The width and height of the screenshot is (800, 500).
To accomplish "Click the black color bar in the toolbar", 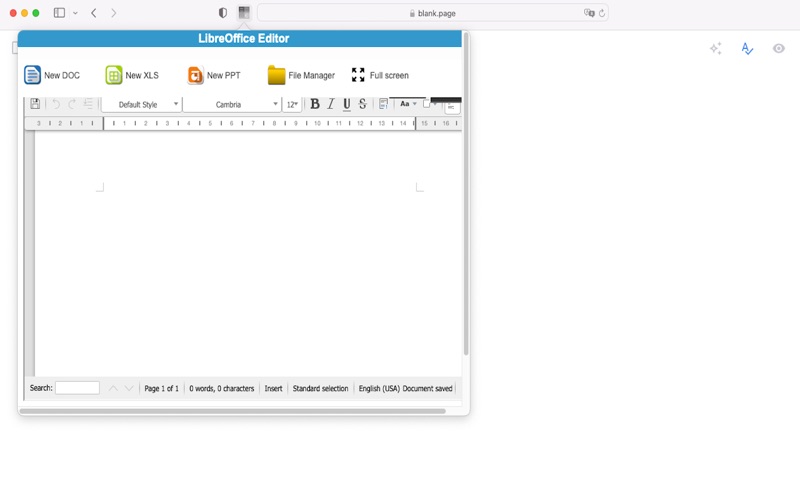I will point(446,100).
